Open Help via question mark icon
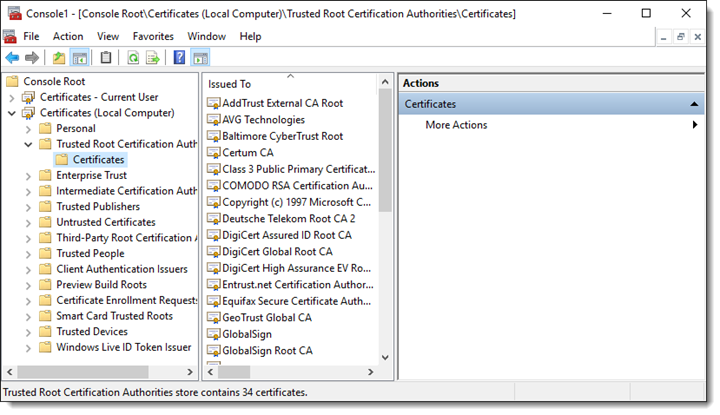 [179, 58]
